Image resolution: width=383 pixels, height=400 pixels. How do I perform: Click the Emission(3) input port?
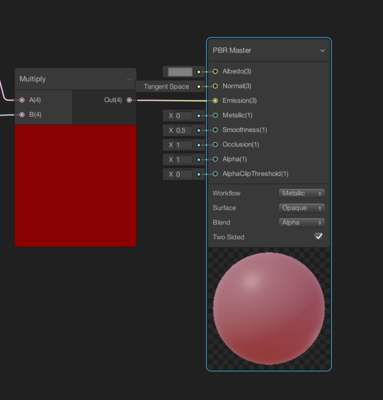[215, 101]
